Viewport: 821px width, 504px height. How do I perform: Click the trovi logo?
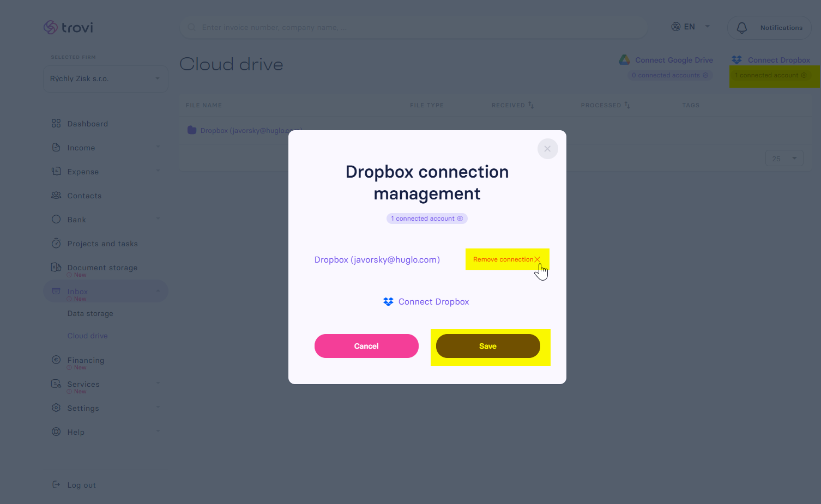tap(68, 27)
